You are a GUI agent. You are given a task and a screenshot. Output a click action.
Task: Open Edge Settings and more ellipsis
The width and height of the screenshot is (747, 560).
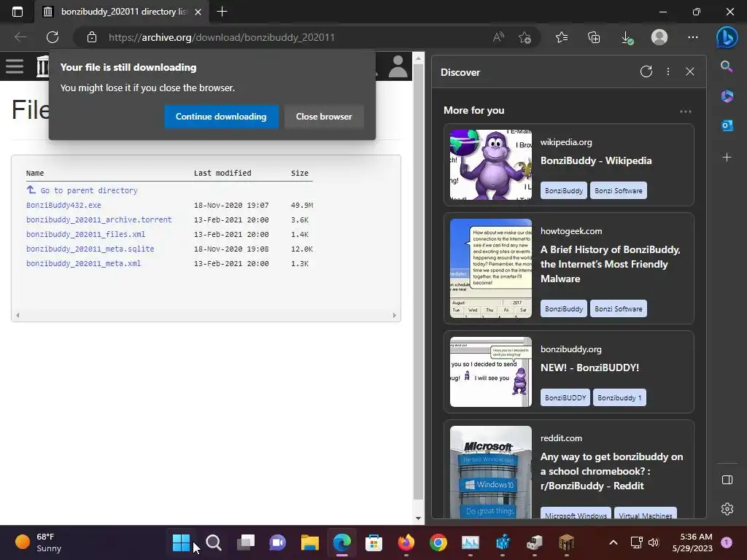693,37
